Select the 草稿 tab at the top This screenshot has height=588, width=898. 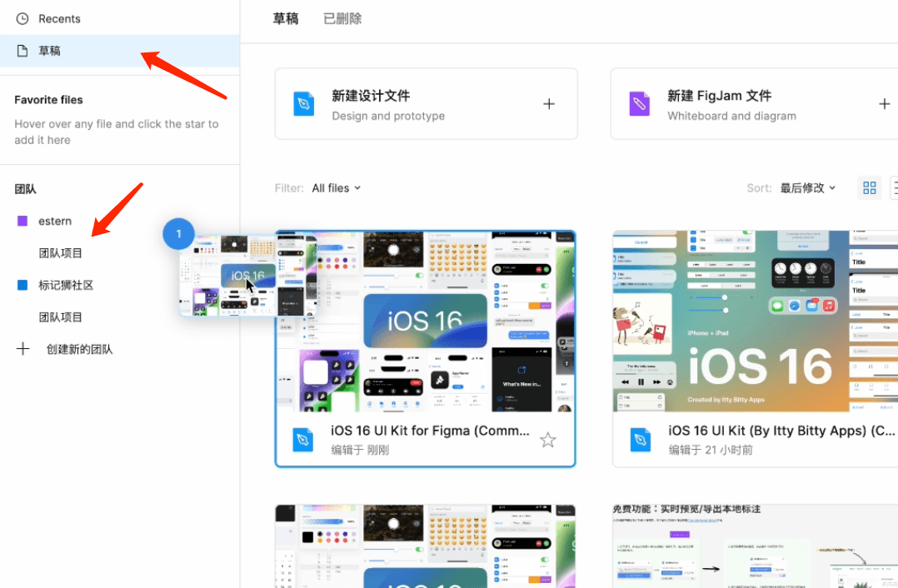tap(286, 17)
